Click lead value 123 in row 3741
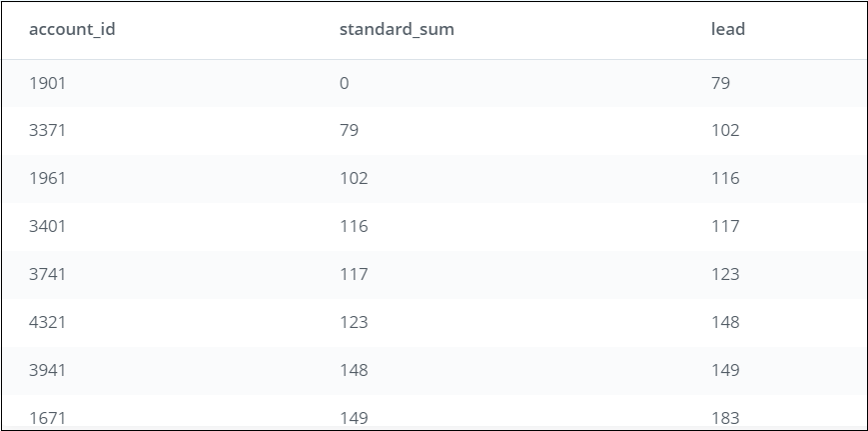 click(x=725, y=274)
